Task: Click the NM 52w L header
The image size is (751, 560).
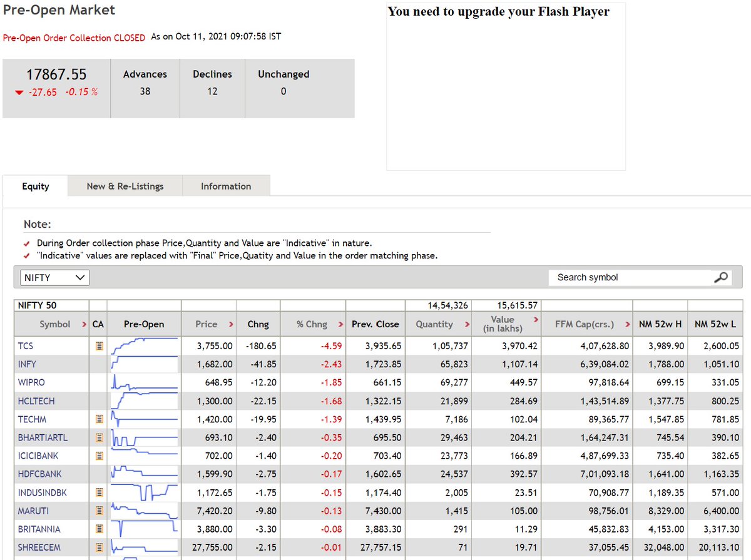Action: [x=717, y=324]
